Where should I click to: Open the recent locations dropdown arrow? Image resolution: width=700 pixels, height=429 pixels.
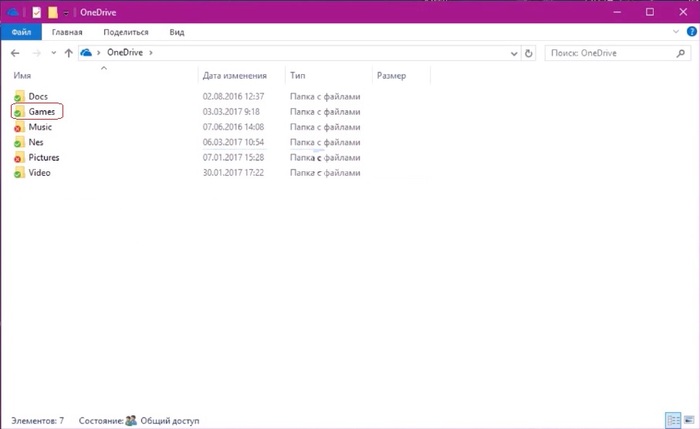pyautogui.click(x=54, y=53)
